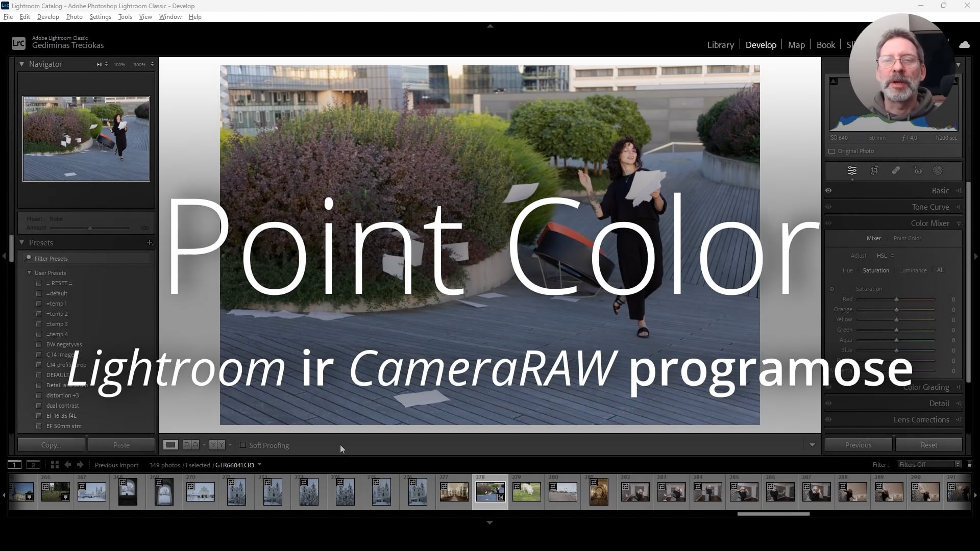980x551 pixels.
Task: Open the Settings menu
Action: (x=100, y=17)
